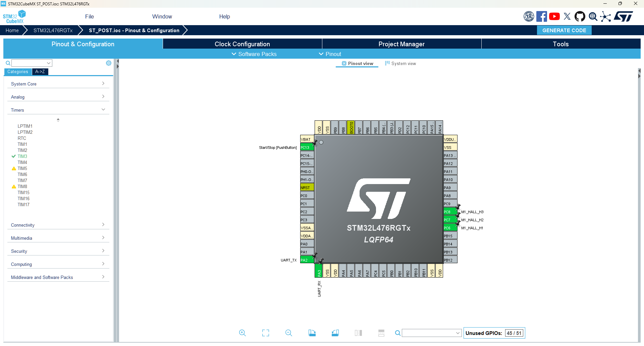Expand the System Core category
The height and width of the screenshot is (346, 644).
58,84
